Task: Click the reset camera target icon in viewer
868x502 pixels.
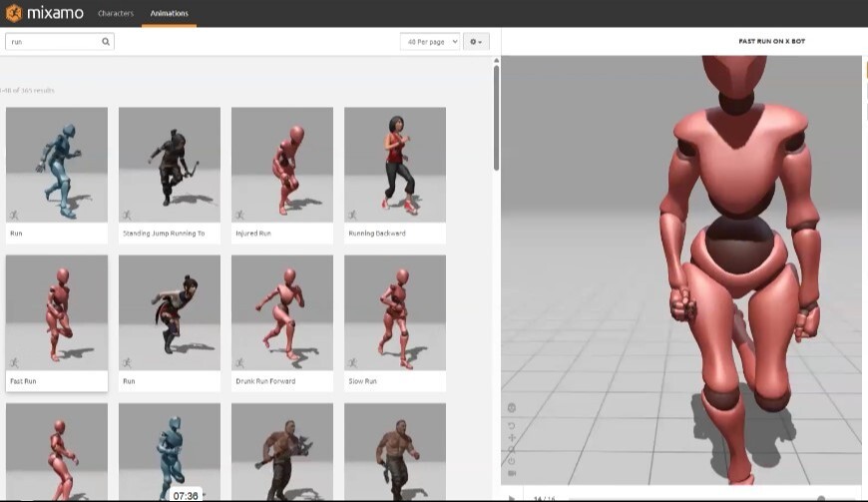Action: tap(512, 408)
